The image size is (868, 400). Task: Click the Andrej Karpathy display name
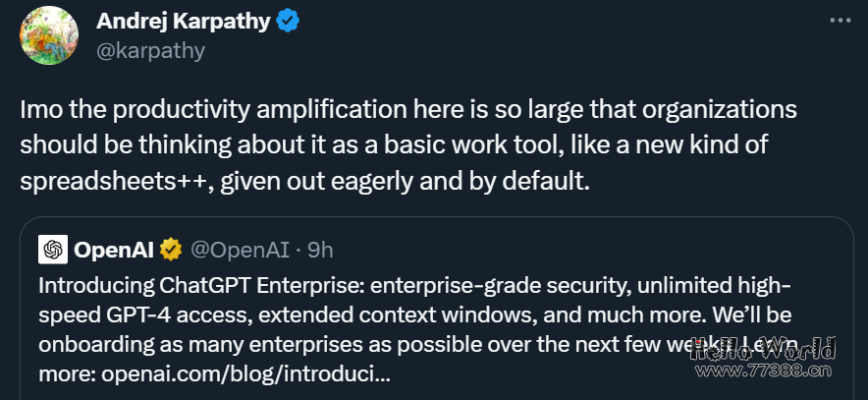tap(184, 21)
